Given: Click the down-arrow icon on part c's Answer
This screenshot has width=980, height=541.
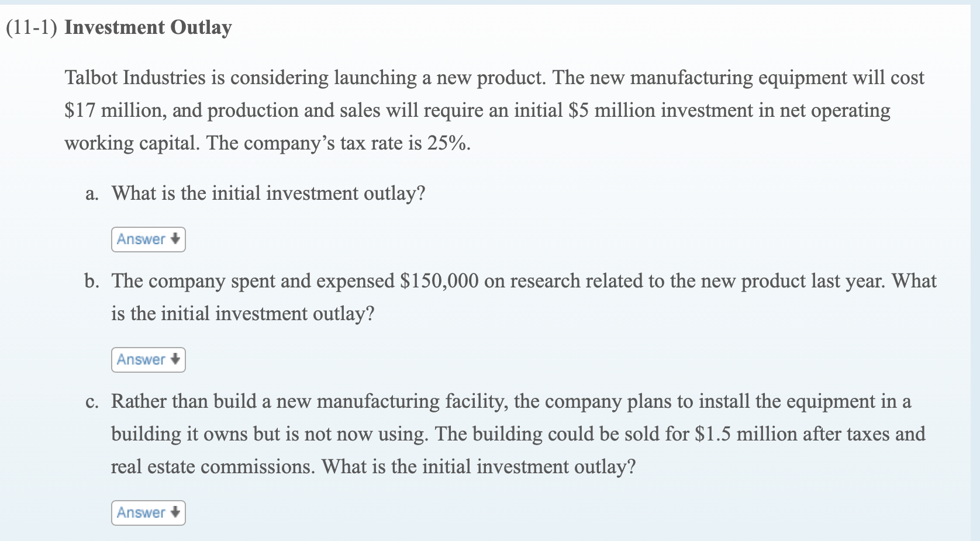Looking at the screenshot, I should point(174,512).
